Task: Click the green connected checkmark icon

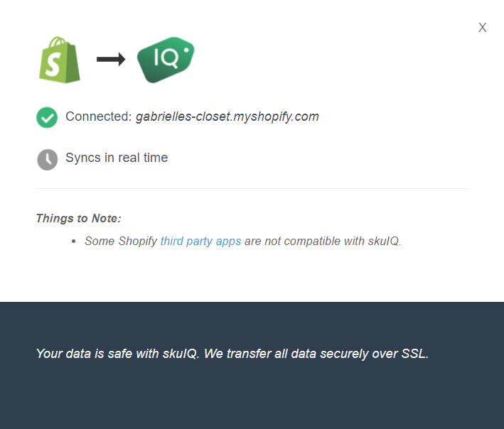Action: (47, 117)
